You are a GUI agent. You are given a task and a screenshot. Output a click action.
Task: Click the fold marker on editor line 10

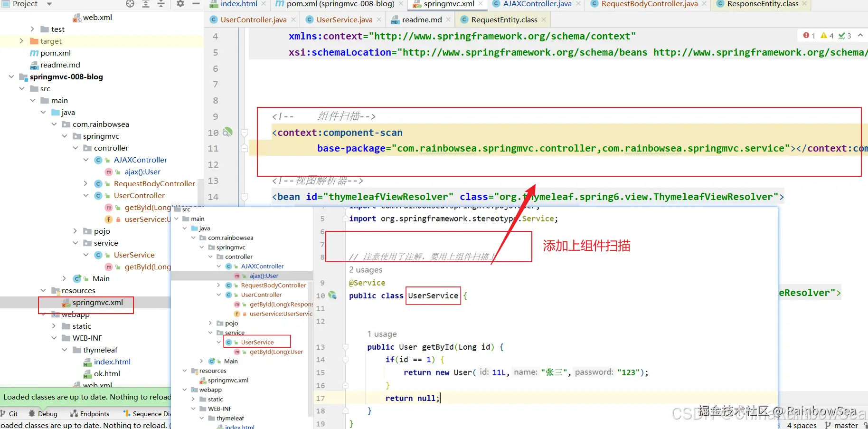click(244, 133)
